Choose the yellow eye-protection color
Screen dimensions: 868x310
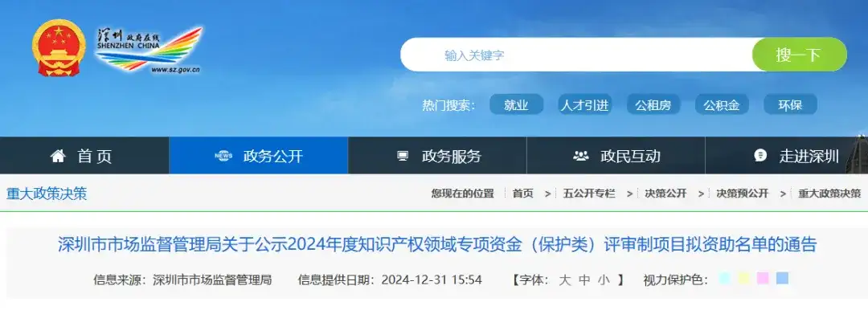coord(744,279)
